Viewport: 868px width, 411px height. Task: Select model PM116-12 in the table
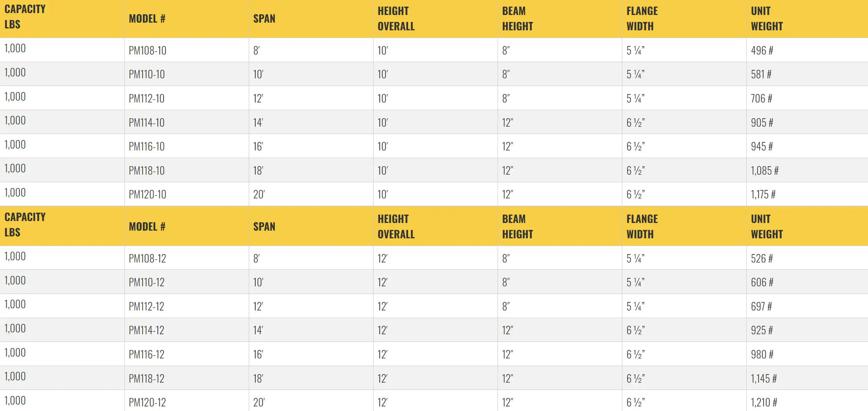tap(146, 355)
